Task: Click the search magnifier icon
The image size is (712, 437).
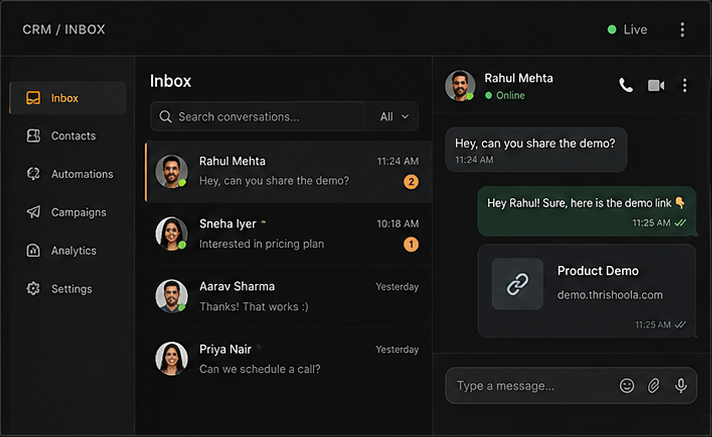Action: point(165,117)
